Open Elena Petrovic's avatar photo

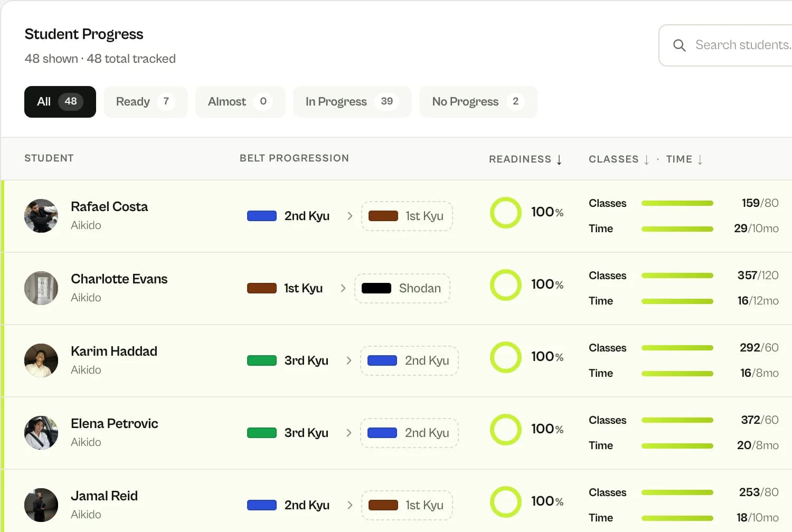pos(41,433)
